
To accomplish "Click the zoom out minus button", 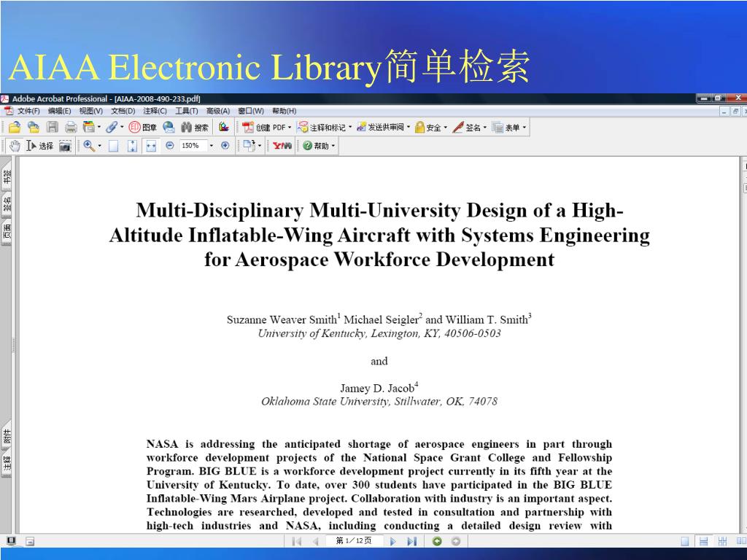I will click(169, 146).
